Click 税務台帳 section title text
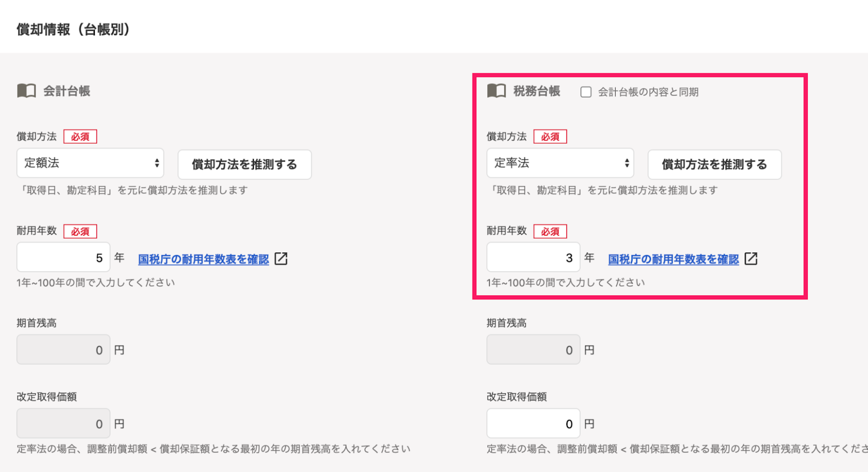This screenshot has height=472, width=868. (537, 91)
